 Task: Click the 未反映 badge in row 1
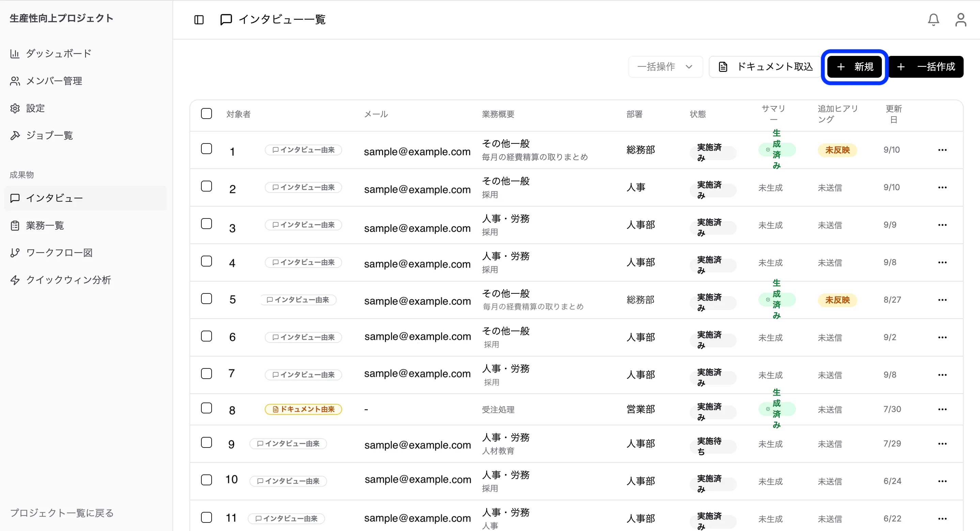[x=837, y=150]
